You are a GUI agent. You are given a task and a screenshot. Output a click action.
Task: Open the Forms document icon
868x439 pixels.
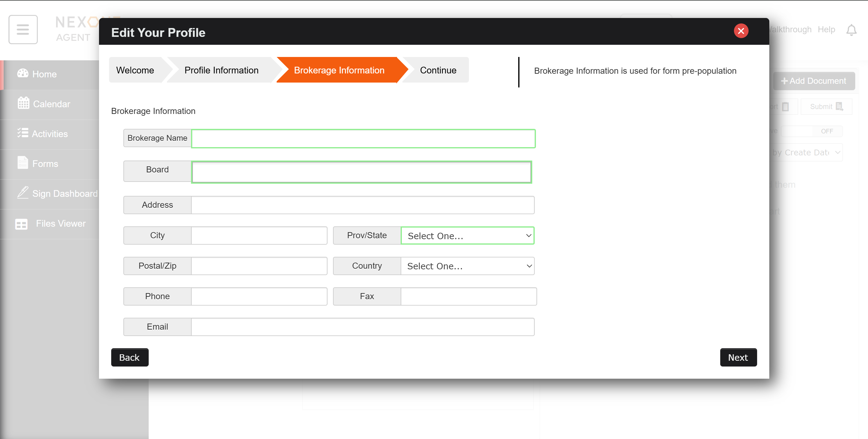click(x=23, y=163)
